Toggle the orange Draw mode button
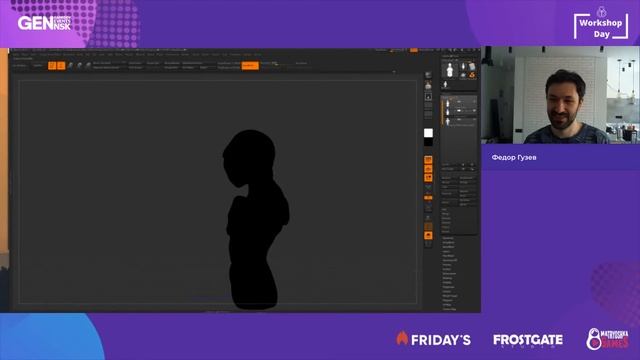This screenshot has width=640, height=360. tap(61, 66)
